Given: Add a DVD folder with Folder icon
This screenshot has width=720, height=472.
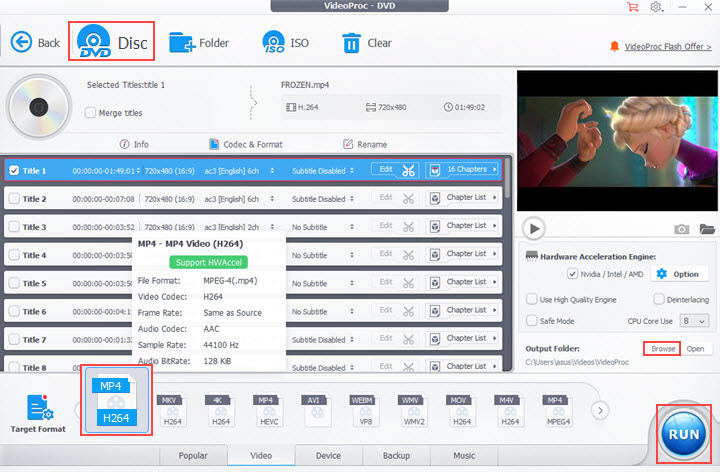Looking at the screenshot, I should pyautogui.click(x=199, y=43).
